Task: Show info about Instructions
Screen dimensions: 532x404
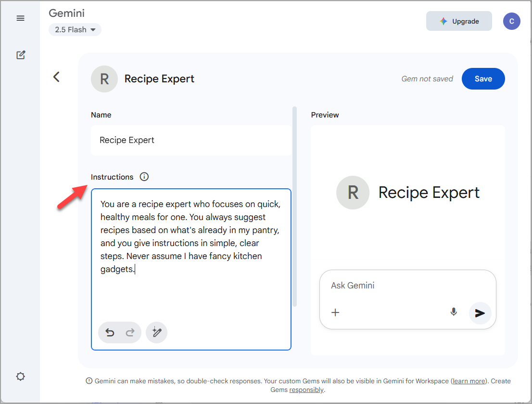Action: [x=144, y=177]
